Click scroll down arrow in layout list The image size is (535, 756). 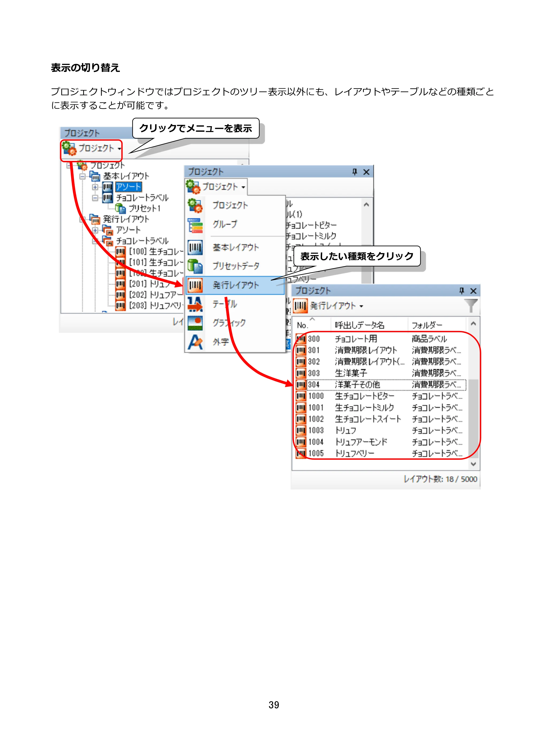(x=473, y=464)
